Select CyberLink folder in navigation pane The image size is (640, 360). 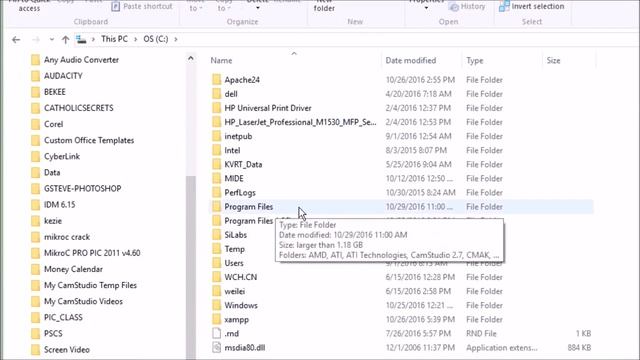[x=62, y=156]
